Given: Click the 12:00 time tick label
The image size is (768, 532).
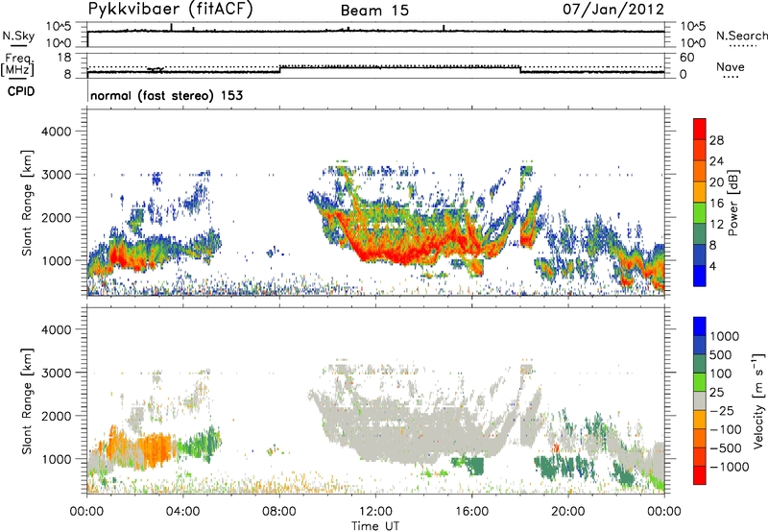Looking at the screenshot, I should (375, 512).
